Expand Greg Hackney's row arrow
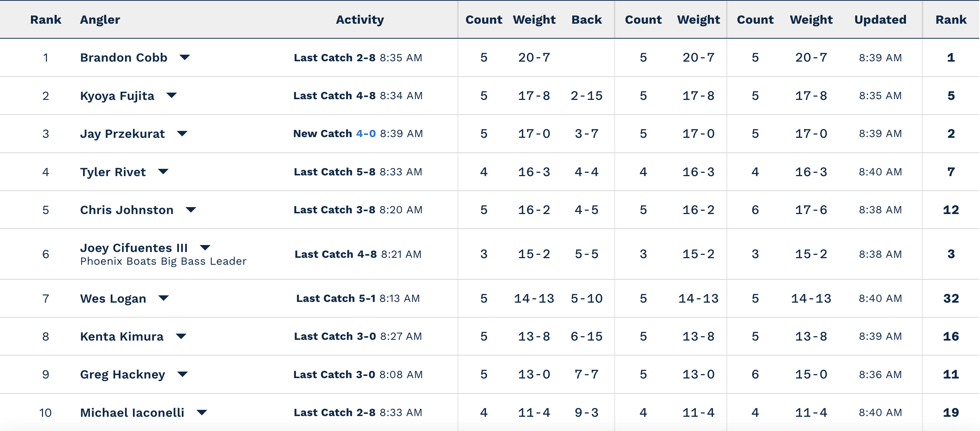This screenshot has width=980, height=431. click(x=183, y=374)
